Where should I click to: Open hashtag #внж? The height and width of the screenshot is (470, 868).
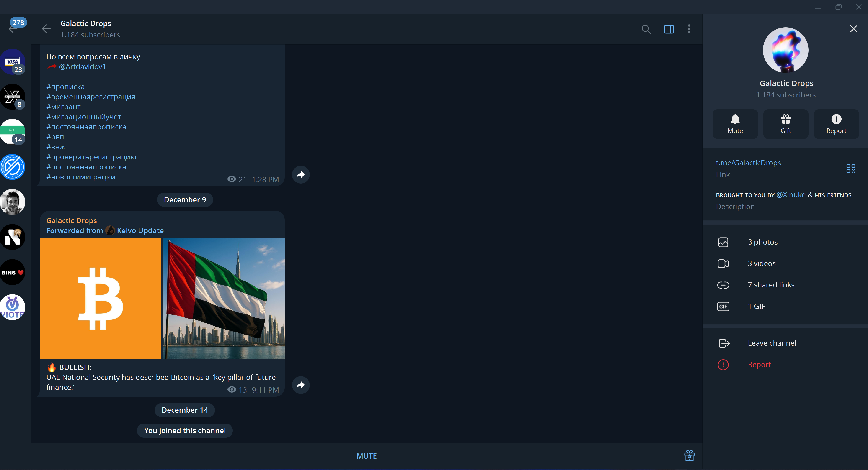56,147
